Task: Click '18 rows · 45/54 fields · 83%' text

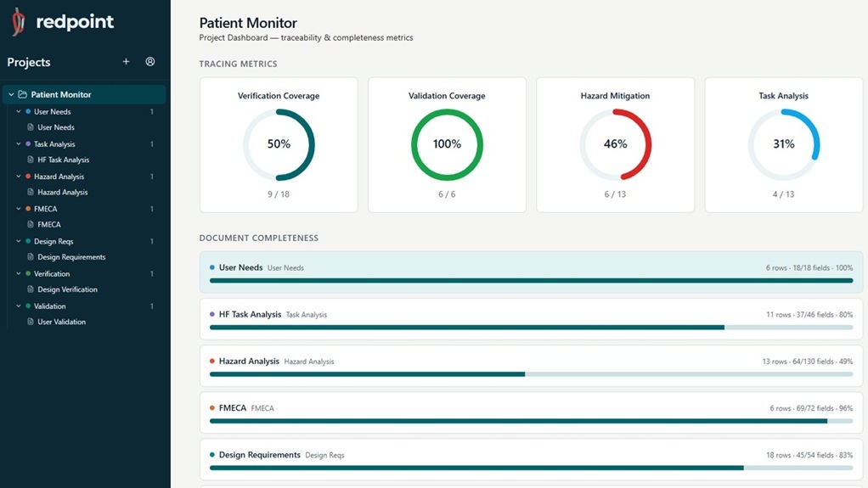Action: 809,456
